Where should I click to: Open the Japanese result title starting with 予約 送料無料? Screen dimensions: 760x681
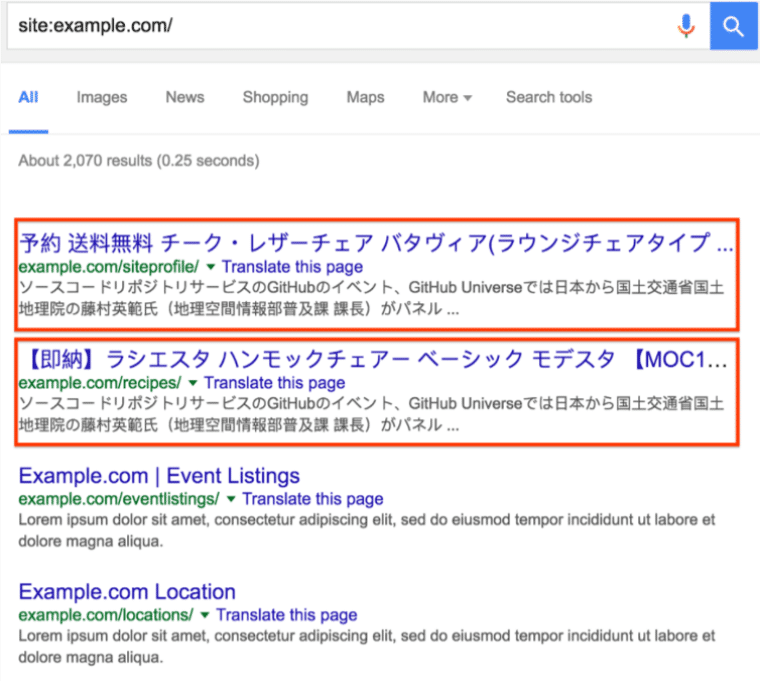pos(376,242)
